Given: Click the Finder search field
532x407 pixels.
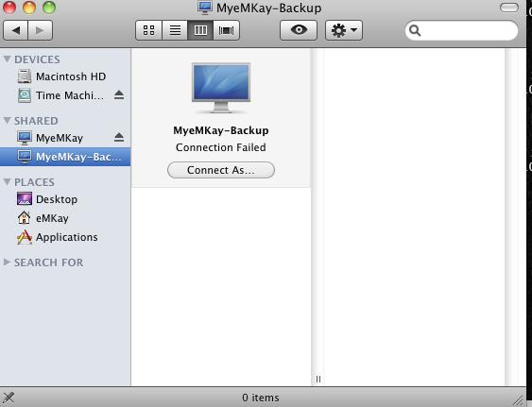Looking at the screenshot, I should point(461,30).
